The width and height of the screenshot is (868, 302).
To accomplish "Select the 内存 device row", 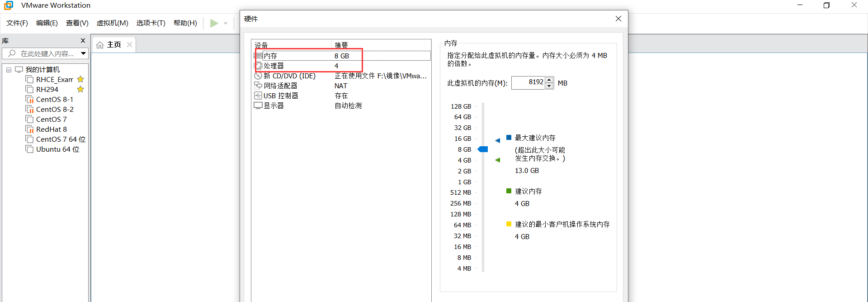I will [342, 56].
